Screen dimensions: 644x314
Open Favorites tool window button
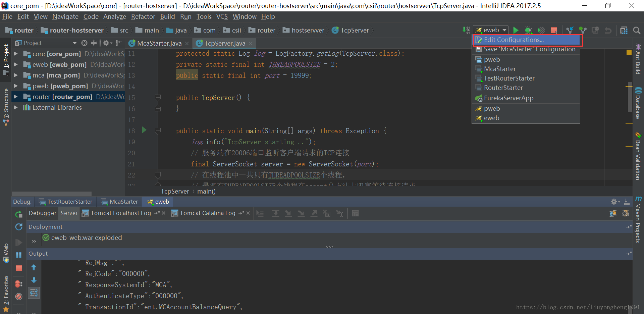click(6, 294)
